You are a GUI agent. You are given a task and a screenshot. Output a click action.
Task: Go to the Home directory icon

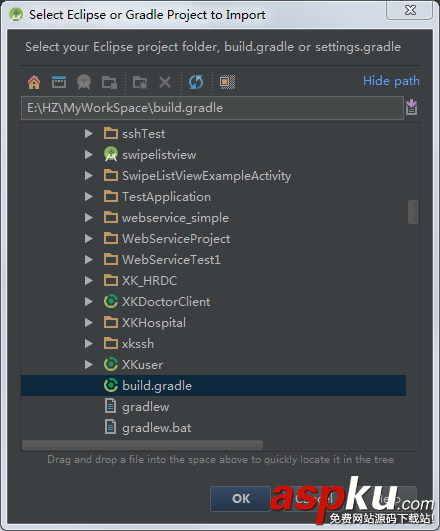point(34,82)
